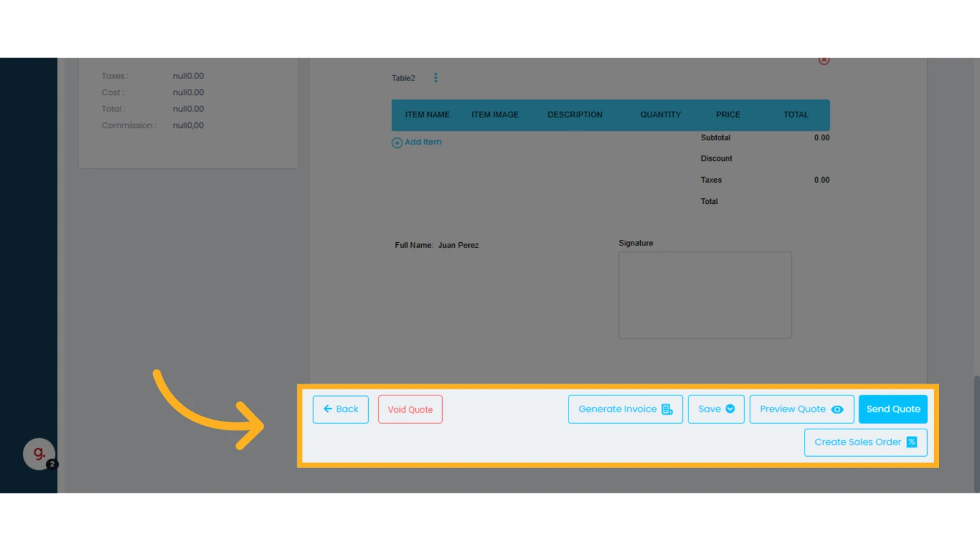Click the Discount label
Image resolution: width=980 pixels, height=551 pixels.
coord(716,159)
